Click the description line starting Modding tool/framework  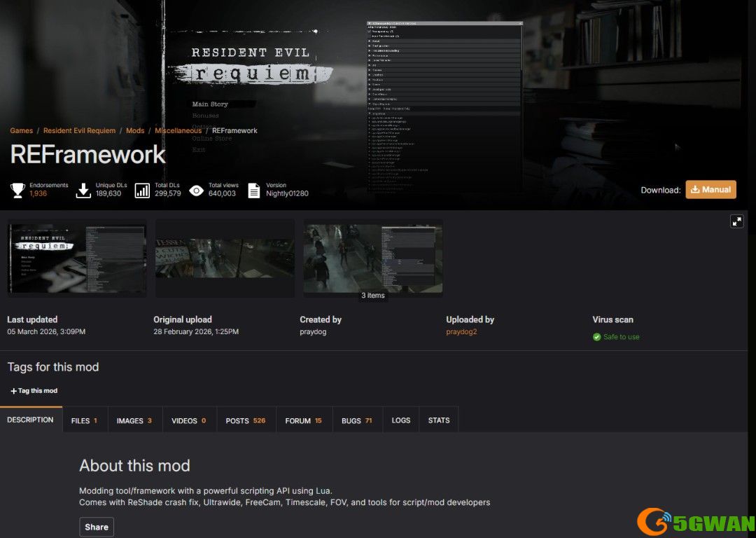tap(206, 490)
